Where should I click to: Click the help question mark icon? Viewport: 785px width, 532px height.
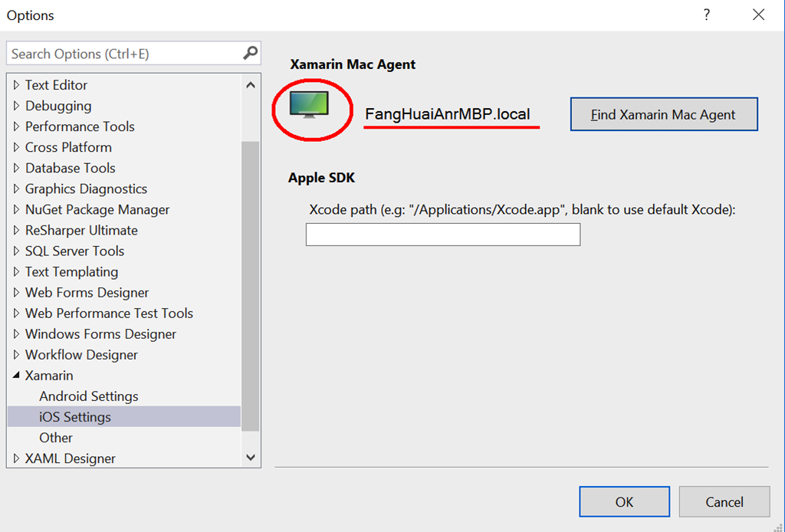click(706, 15)
